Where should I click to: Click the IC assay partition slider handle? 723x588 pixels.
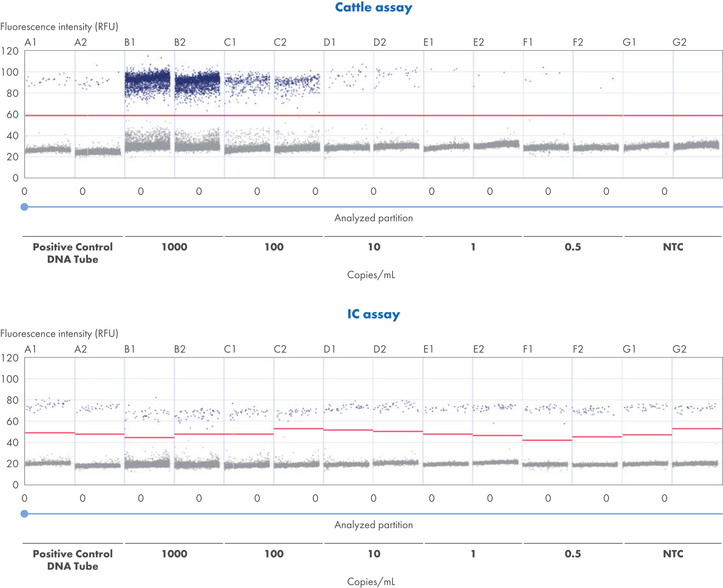pyautogui.click(x=24, y=514)
